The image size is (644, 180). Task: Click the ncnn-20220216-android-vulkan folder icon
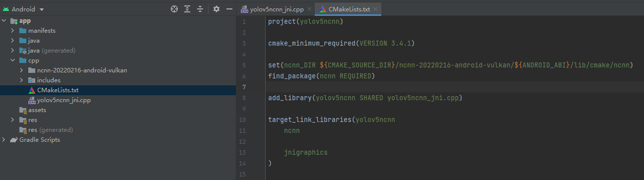(32, 70)
